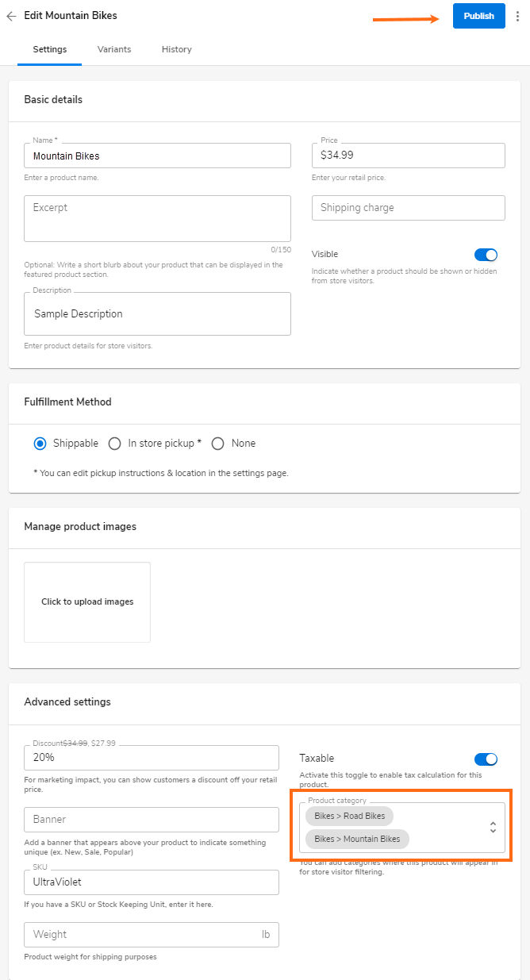Screen dimensions: 530x980
Task: Edit the Price field showing $34.99
Action: click(x=408, y=156)
